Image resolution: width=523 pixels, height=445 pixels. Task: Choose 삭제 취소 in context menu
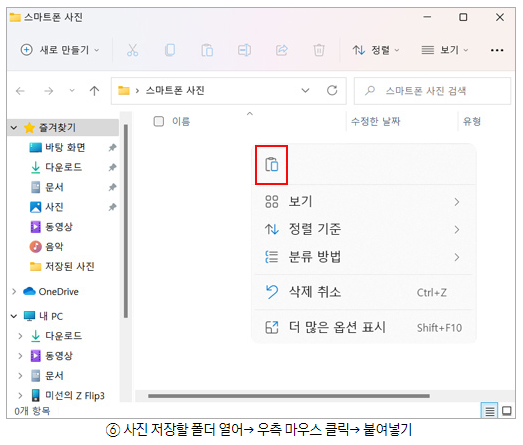tap(364, 292)
